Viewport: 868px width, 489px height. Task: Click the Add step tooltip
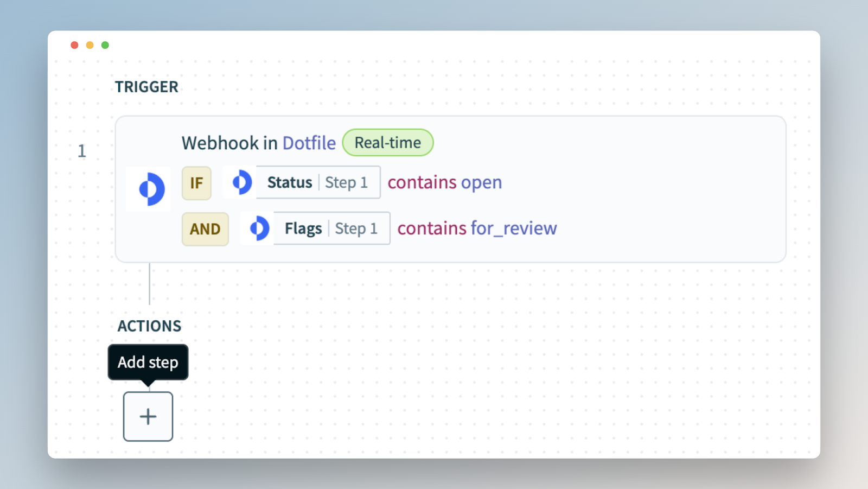(148, 362)
